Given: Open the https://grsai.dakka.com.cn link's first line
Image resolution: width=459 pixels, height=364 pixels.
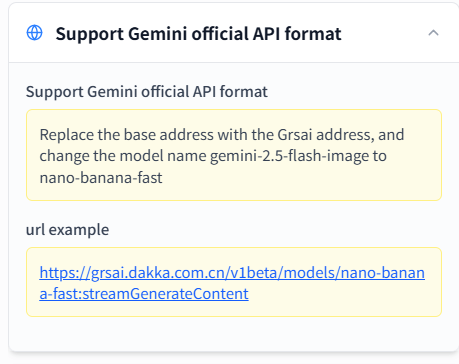Looking at the screenshot, I should point(232,273).
